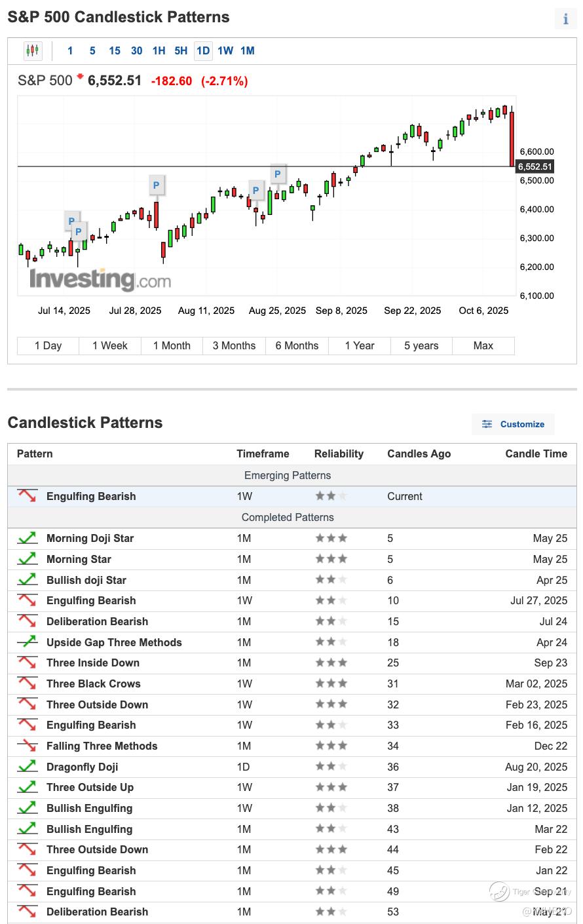Select the 1D interval tab
The image size is (583, 924).
pos(203,50)
